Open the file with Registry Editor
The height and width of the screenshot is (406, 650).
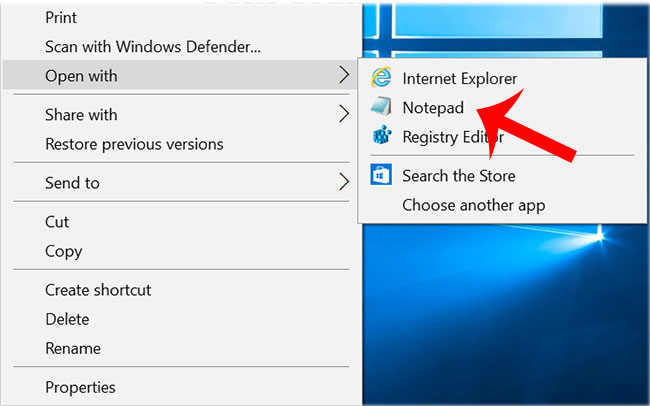[x=454, y=137]
